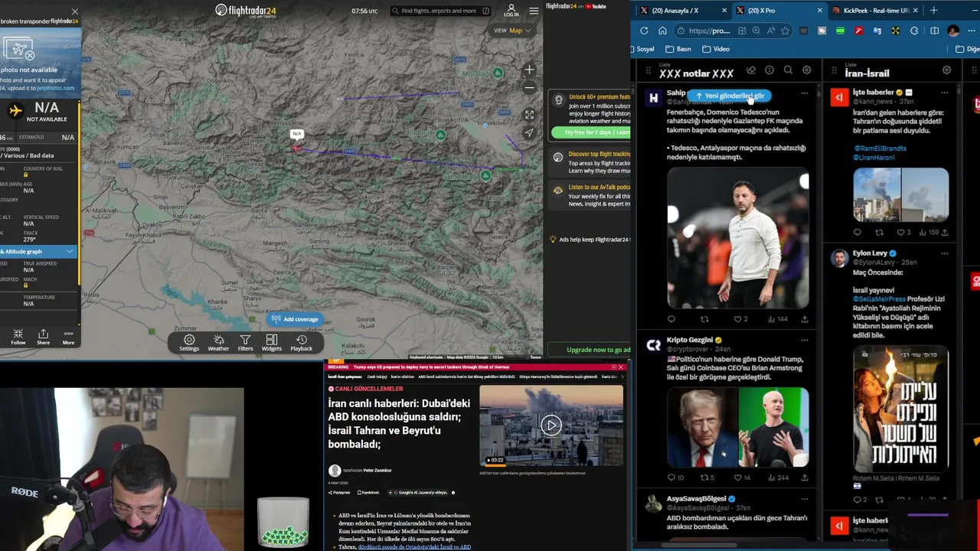980x551 pixels.
Task: Open İran-İsrail column settings gear
Action: click(x=946, y=70)
